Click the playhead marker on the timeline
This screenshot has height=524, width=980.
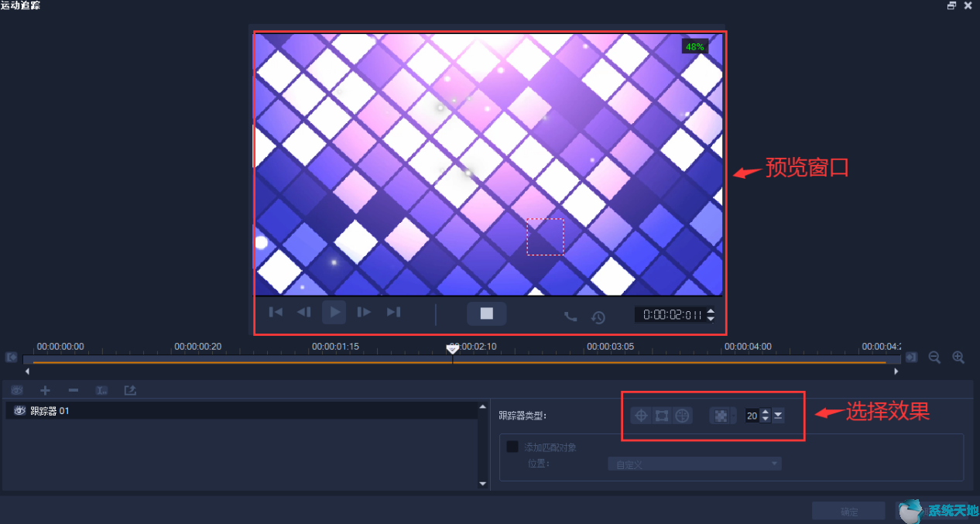(453, 350)
